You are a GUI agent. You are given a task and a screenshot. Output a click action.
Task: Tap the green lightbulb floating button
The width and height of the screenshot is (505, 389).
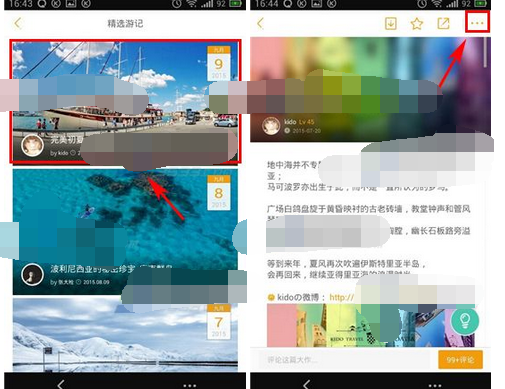pos(465,321)
